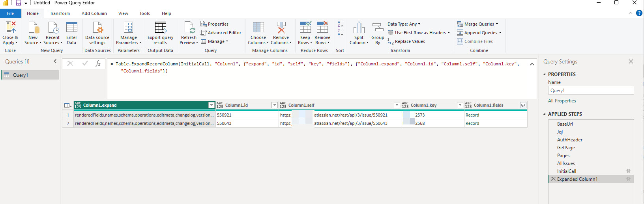This screenshot has height=204, width=644.
Task: Click the Remove Columns icon
Action: 281,28
